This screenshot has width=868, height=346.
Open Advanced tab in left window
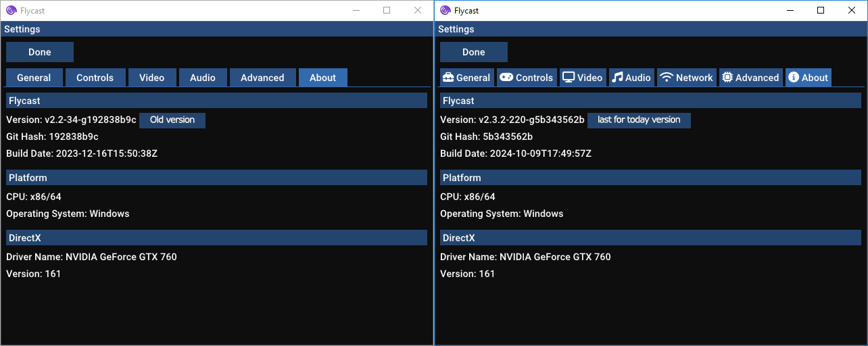(262, 78)
